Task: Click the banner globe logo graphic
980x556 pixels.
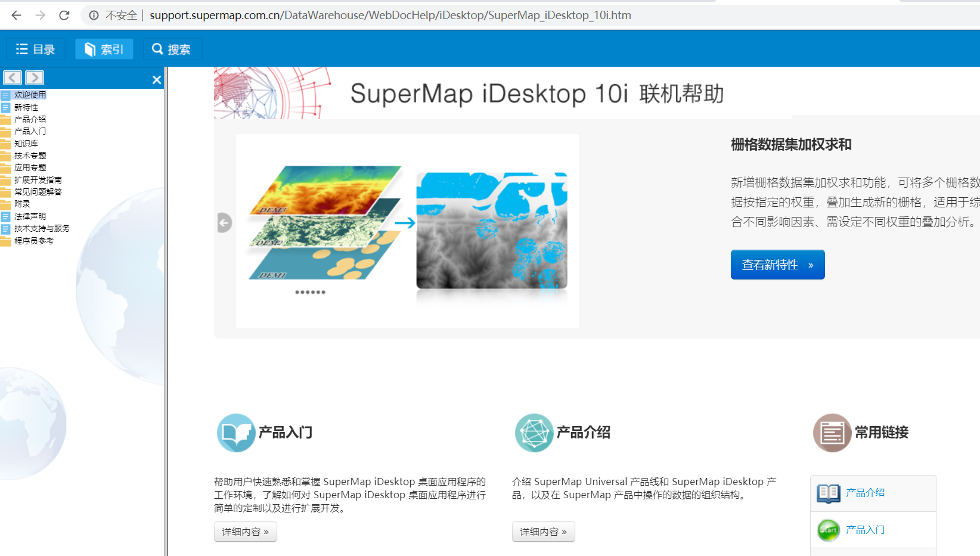Action: pyautogui.click(x=272, y=92)
